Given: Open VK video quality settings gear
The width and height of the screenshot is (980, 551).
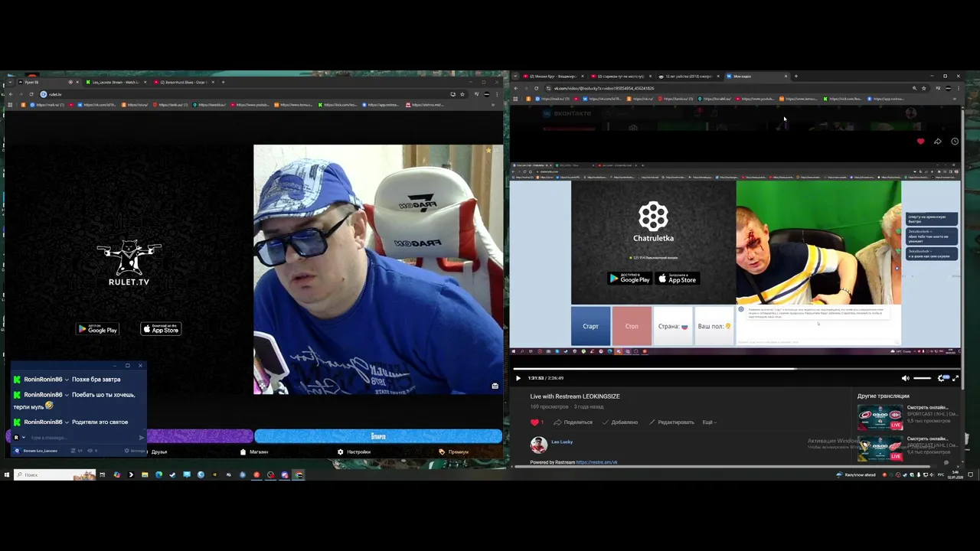Looking at the screenshot, I should [x=942, y=378].
